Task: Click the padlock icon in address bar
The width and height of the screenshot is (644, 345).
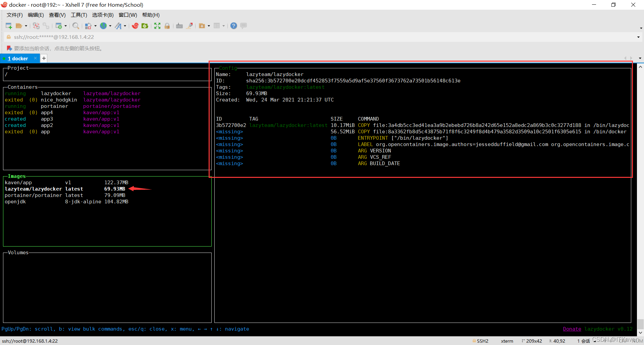Action: click(x=9, y=37)
